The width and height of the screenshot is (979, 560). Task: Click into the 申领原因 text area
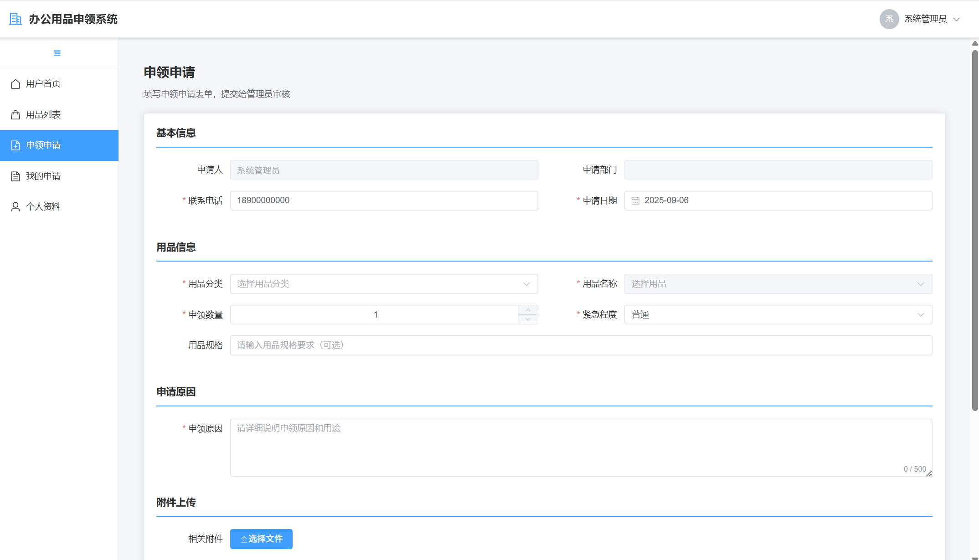click(581, 447)
